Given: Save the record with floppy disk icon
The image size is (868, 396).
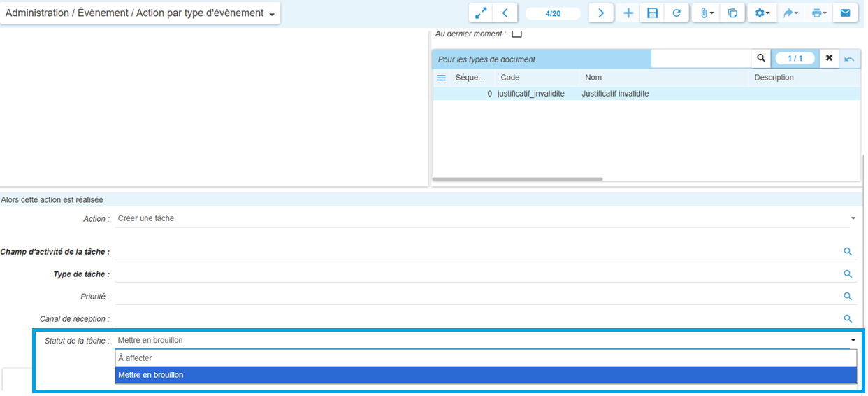Looking at the screenshot, I should 652,13.
